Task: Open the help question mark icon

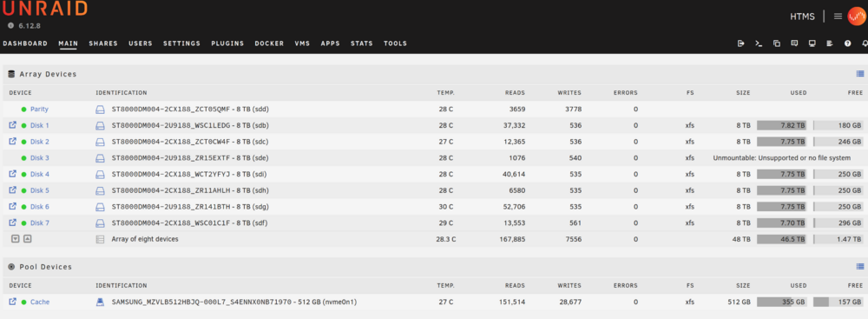Action: pyautogui.click(x=847, y=43)
